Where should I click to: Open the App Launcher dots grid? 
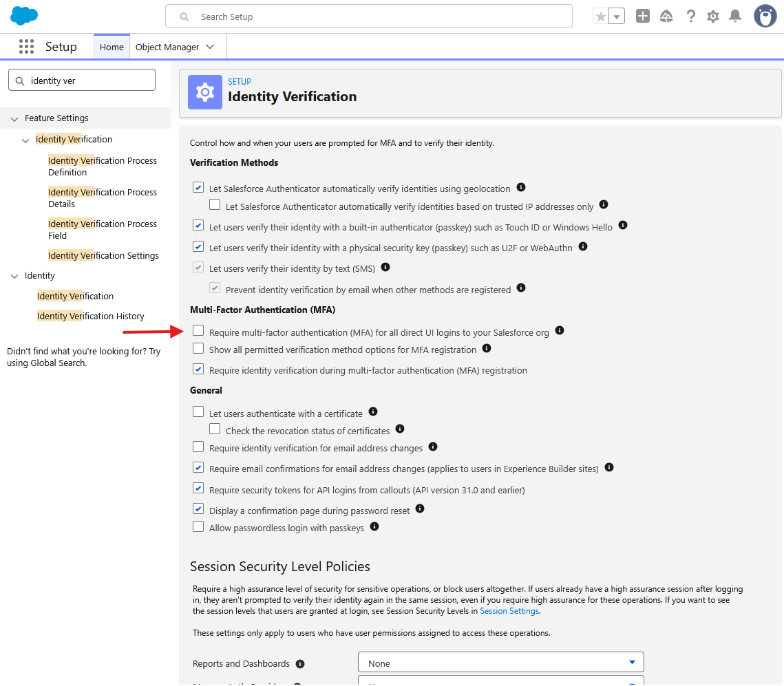26,47
